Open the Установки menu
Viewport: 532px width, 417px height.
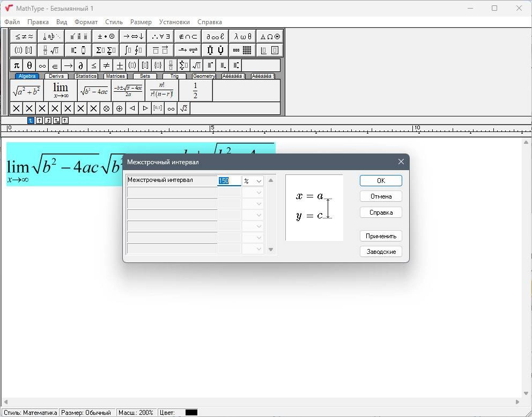point(174,22)
